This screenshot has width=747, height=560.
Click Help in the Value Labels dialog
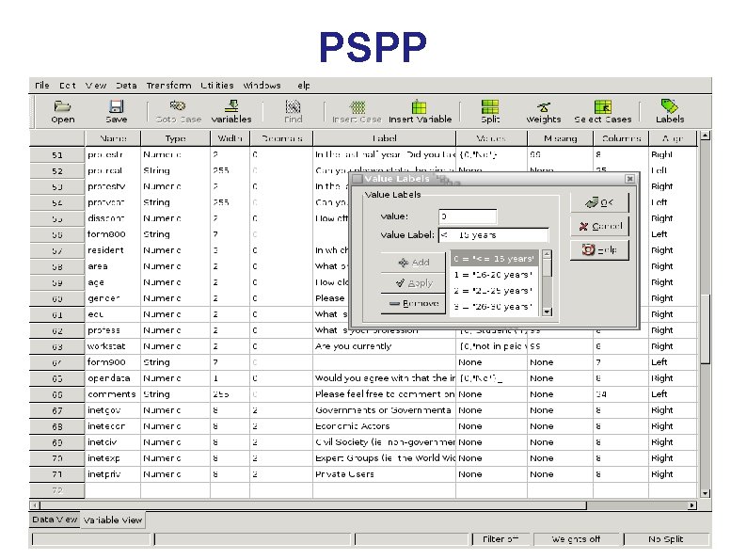[599, 249]
